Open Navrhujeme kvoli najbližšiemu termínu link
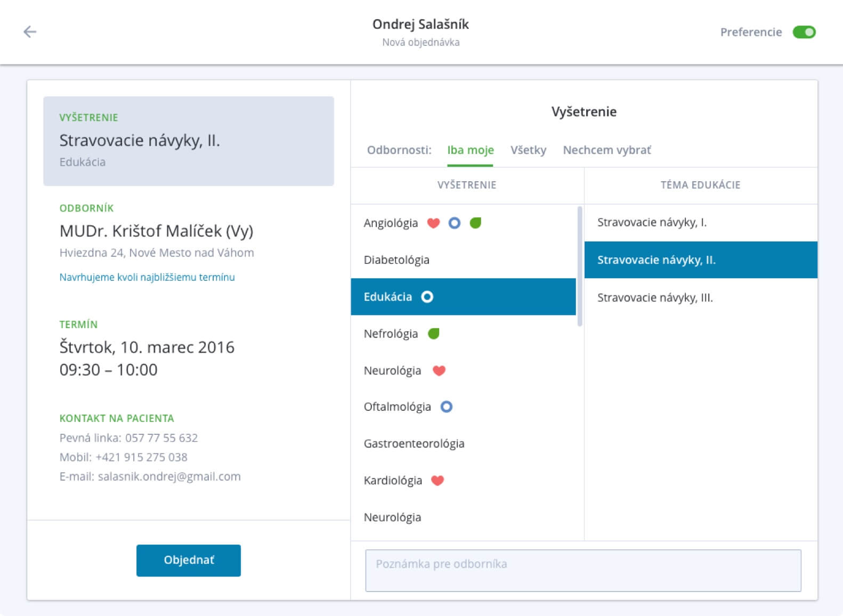843x616 pixels. (x=147, y=277)
